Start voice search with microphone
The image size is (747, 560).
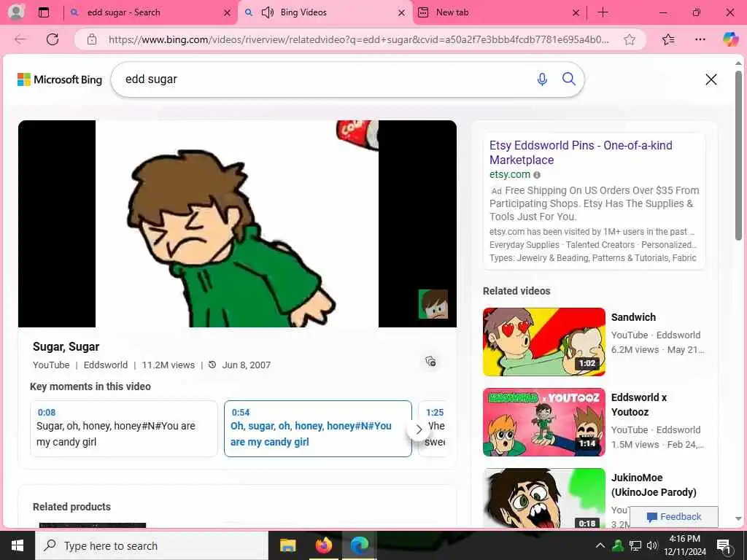(542, 79)
